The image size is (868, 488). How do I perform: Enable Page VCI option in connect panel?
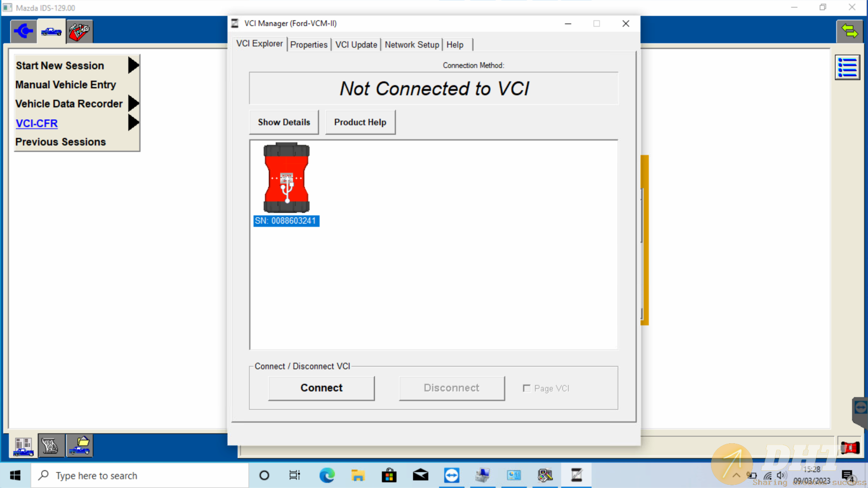click(x=526, y=388)
